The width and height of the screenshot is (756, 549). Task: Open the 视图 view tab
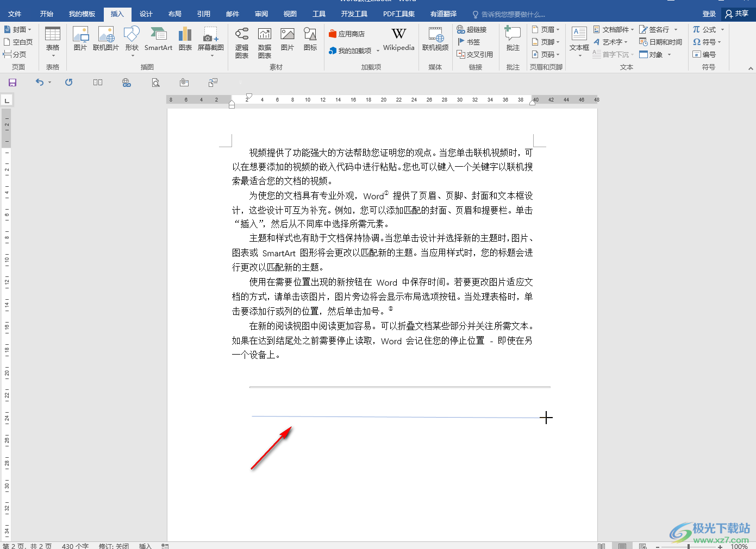coord(290,14)
